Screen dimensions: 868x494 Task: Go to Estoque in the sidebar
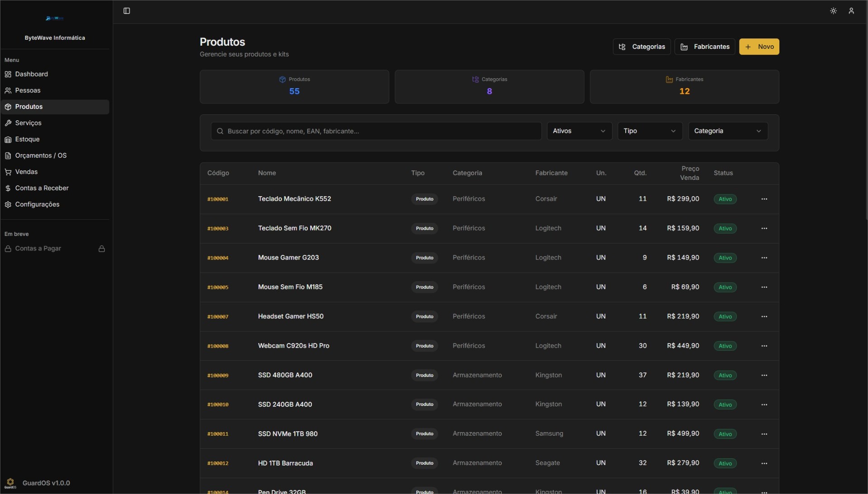pyautogui.click(x=27, y=139)
